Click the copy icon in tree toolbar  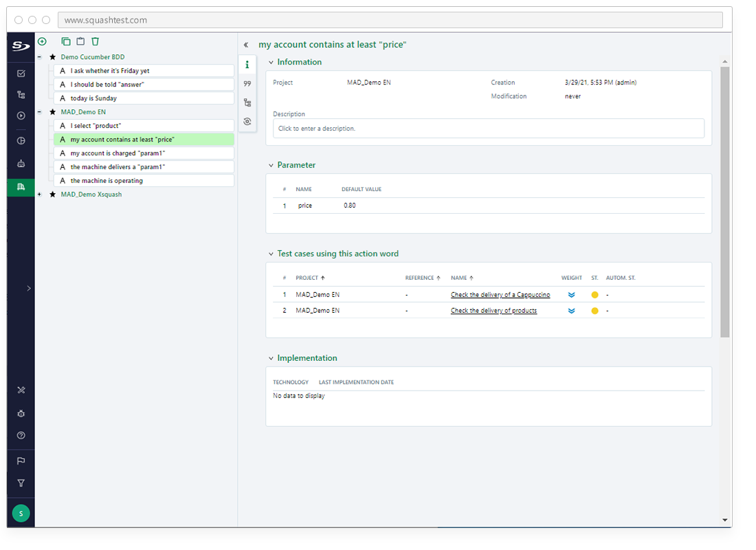tap(66, 41)
